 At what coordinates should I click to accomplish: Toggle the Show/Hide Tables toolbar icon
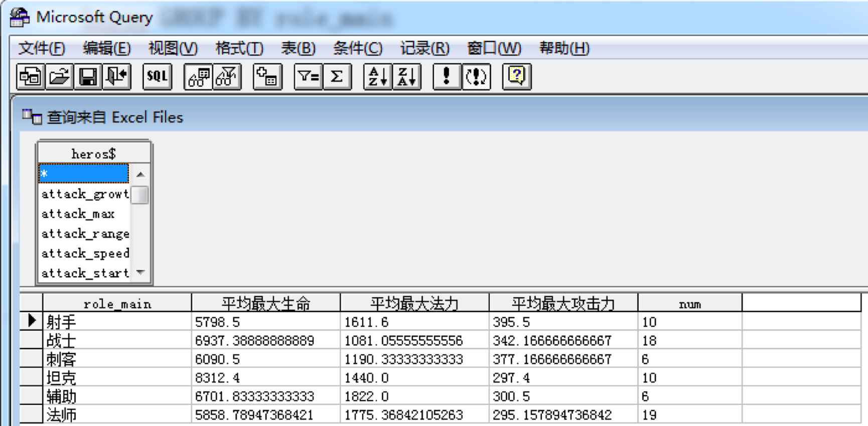pos(199,77)
